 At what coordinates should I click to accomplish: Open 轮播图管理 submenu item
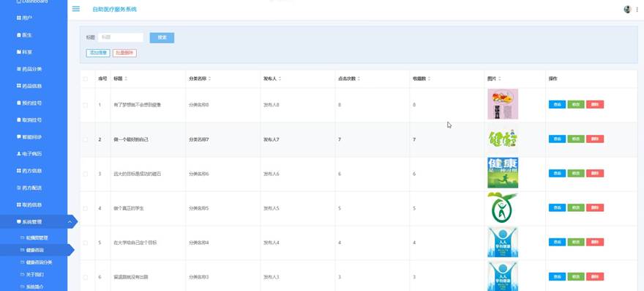click(34, 238)
